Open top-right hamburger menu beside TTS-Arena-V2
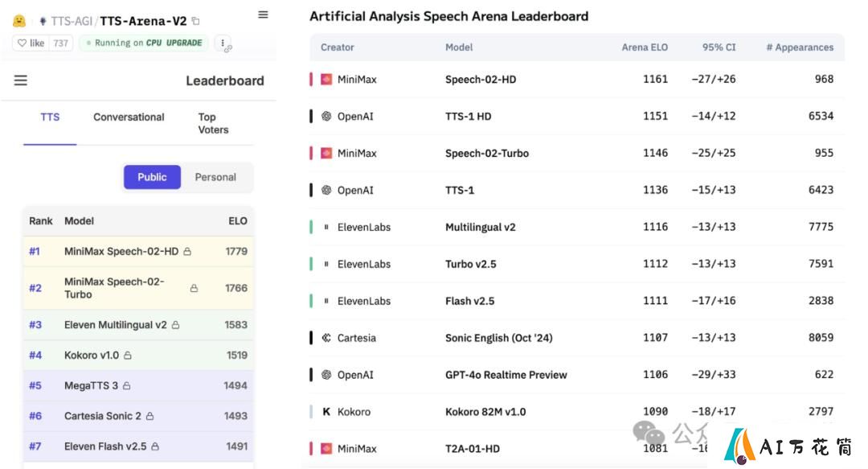Screen dimensions: 868x469 [263, 15]
